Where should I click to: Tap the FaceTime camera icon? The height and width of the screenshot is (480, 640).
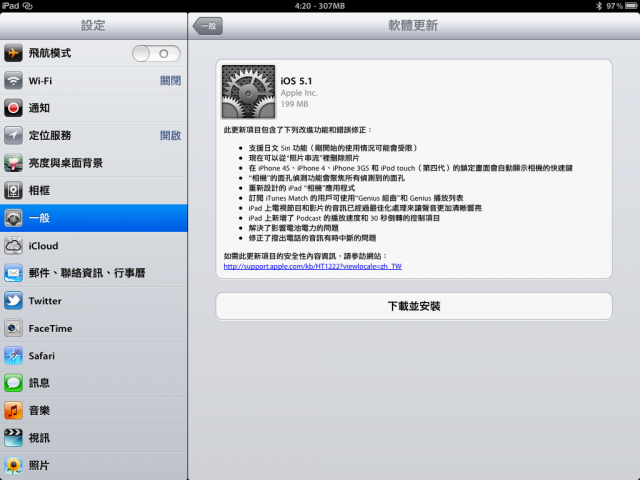[13, 328]
